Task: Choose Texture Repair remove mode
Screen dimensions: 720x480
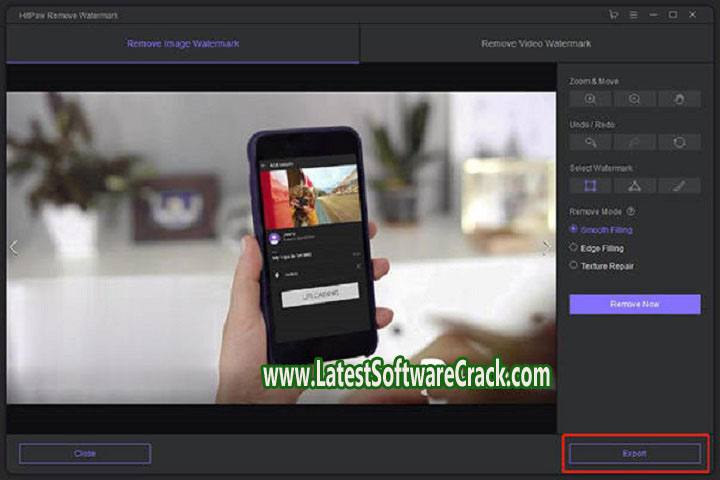Action: [x=574, y=265]
